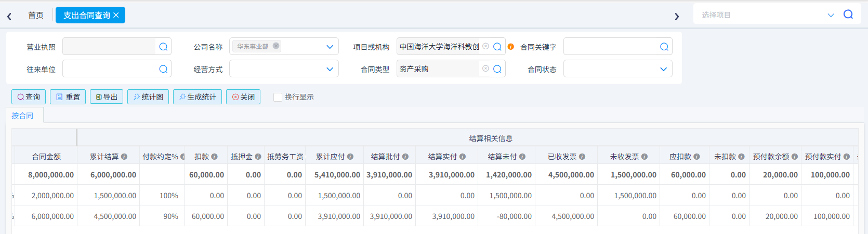The height and width of the screenshot is (234, 868).
Task: Close the 支出合同查询 tab
Action: point(116,16)
